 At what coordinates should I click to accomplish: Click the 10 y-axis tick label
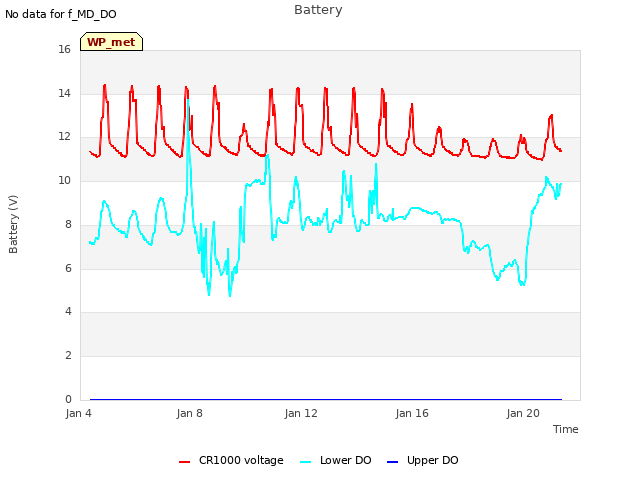point(64,180)
